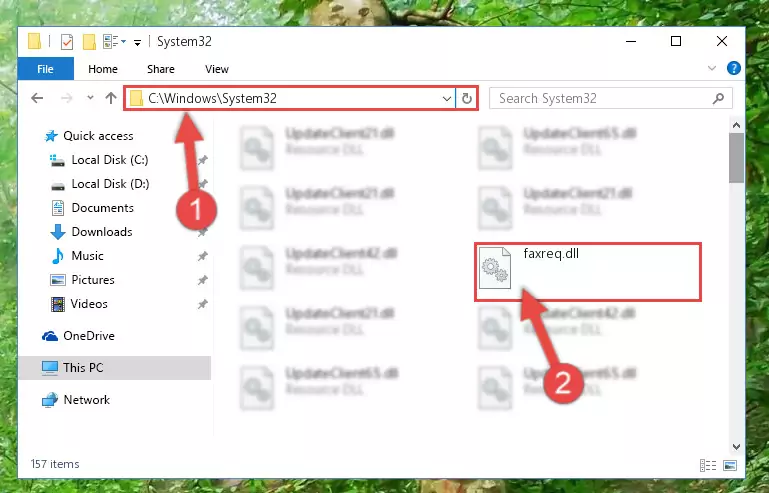Click the Properties quick access toolbar icon
The height and width of the screenshot is (493, 769).
pos(67,42)
